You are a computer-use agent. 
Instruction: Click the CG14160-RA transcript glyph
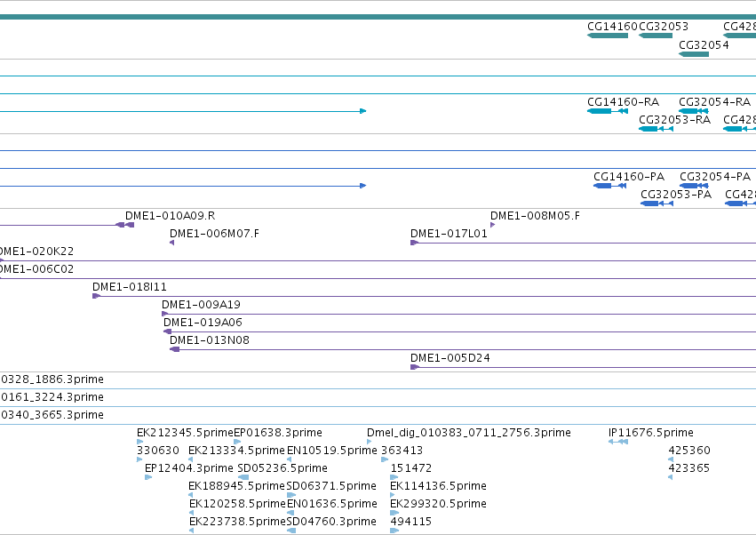608,111
